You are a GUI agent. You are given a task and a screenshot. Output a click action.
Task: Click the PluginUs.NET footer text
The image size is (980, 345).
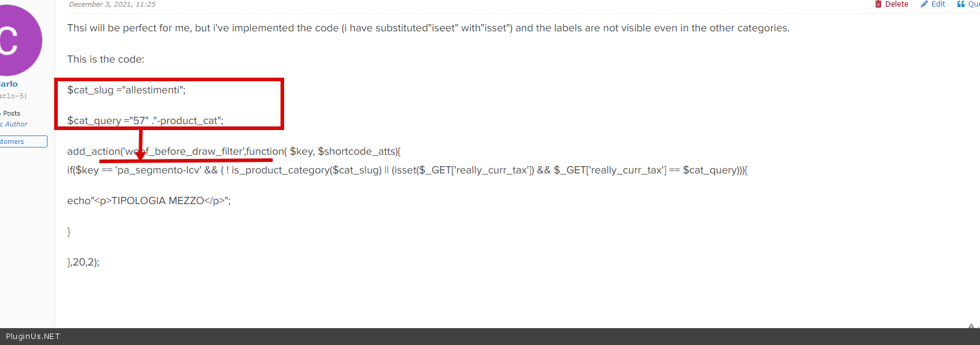[33, 337]
